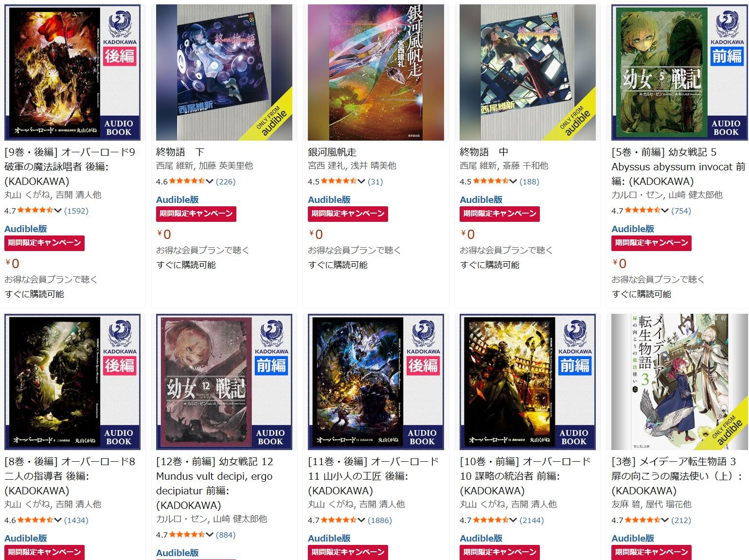The width and height of the screenshot is (749, 560).
Task: Expand rating dropdown for 終物語 下
Action: click(x=210, y=181)
